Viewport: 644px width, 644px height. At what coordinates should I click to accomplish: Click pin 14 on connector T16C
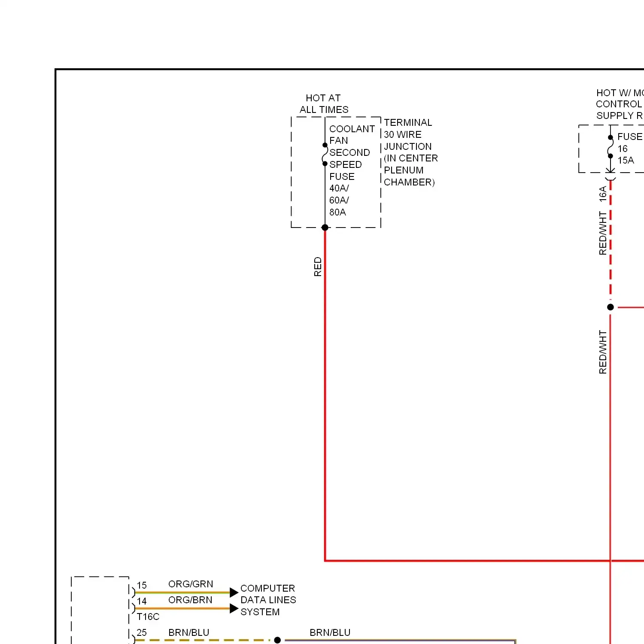(x=142, y=601)
